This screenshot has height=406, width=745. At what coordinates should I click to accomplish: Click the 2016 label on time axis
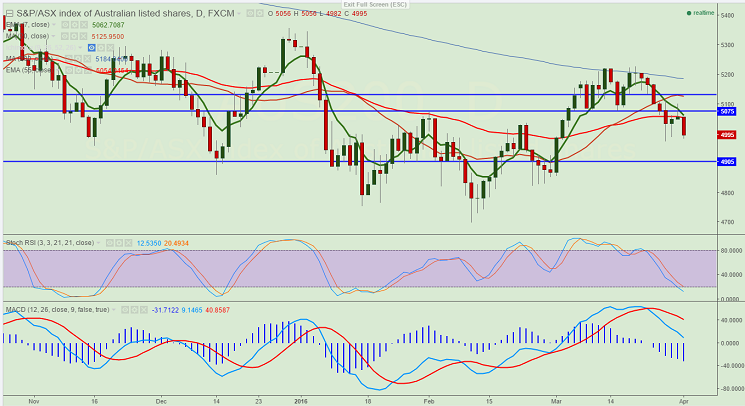(x=301, y=401)
